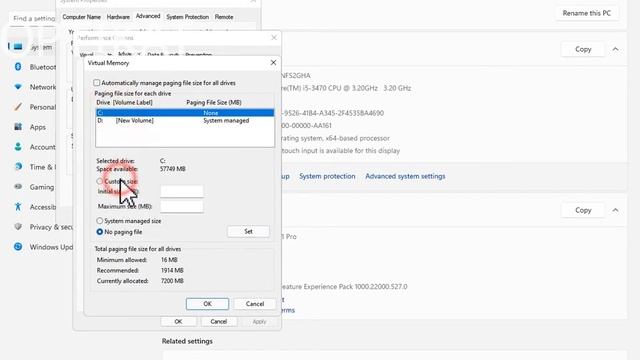Click the Recommended 1914 MB value
The width and height of the screenshot is (640, 360).
pos(172,270)
